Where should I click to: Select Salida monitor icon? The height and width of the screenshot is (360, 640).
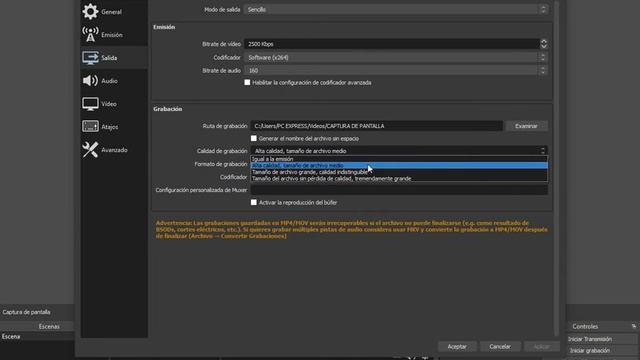tap(90, 58)
